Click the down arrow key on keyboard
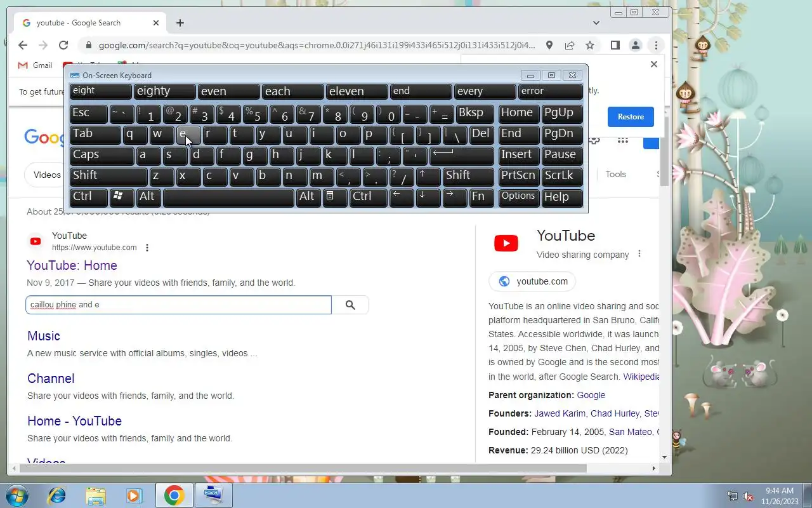The image size is (812, 508). pyautogui.click(x=428, y=197)
